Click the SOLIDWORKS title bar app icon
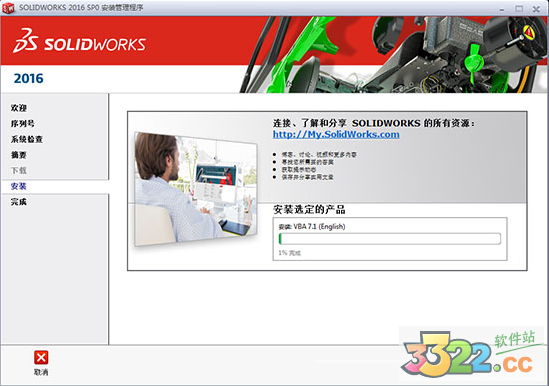The height and width of the screenshot is (386, 549). [x=8, y=8]
